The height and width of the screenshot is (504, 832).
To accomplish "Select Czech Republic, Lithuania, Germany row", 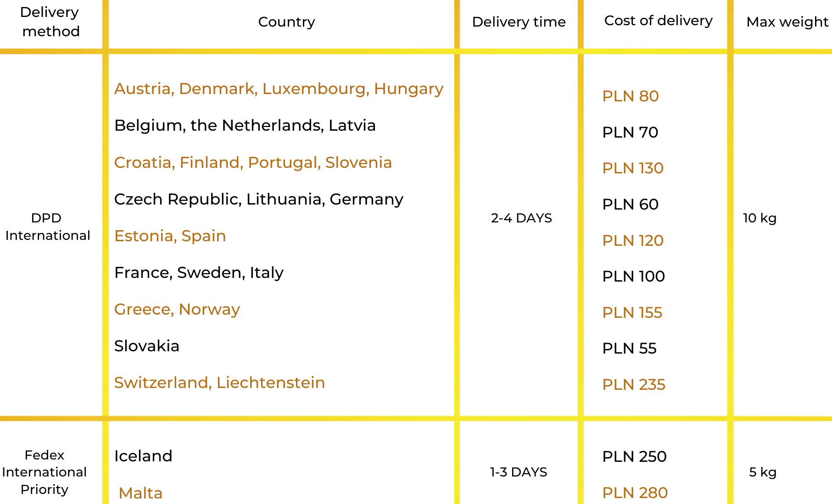I will point(258,199).
